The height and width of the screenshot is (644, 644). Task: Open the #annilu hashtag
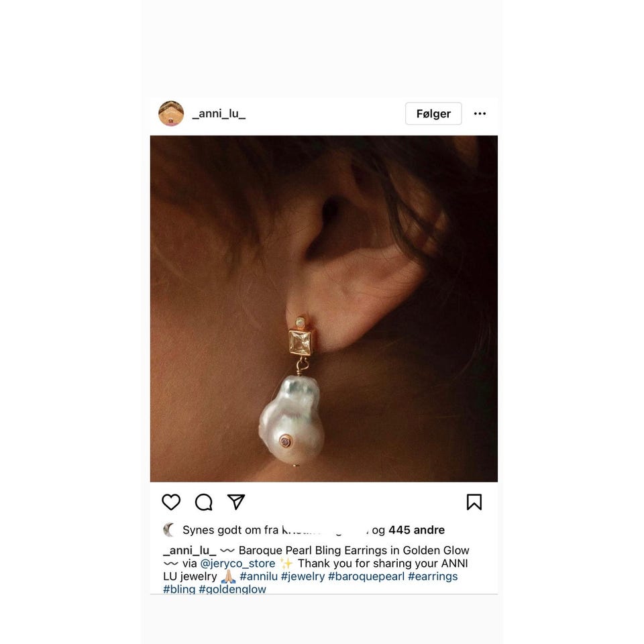pyautogui.click(x=259, y=576)
